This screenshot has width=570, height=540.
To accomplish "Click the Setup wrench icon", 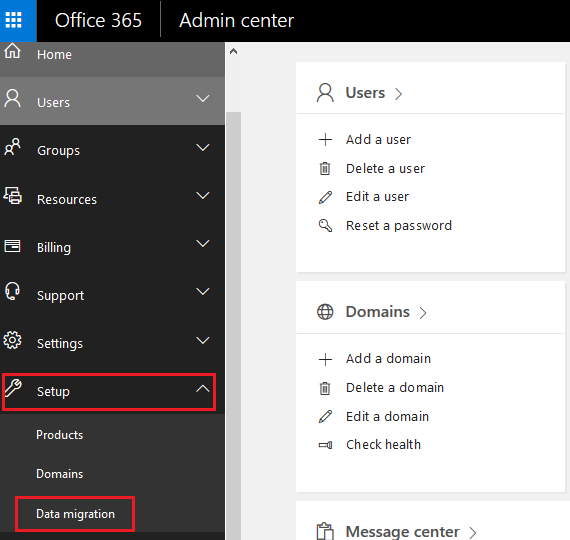I will coord(13,388).
